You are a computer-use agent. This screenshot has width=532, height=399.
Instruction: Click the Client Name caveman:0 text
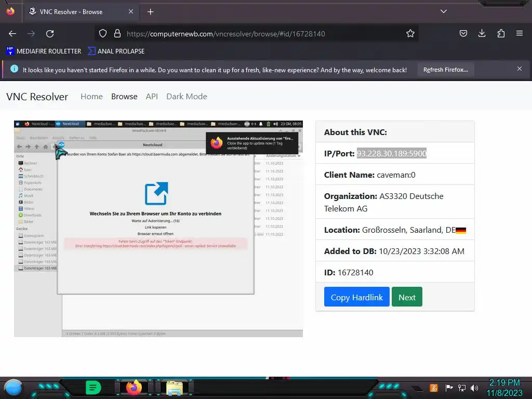pos(369,175)
